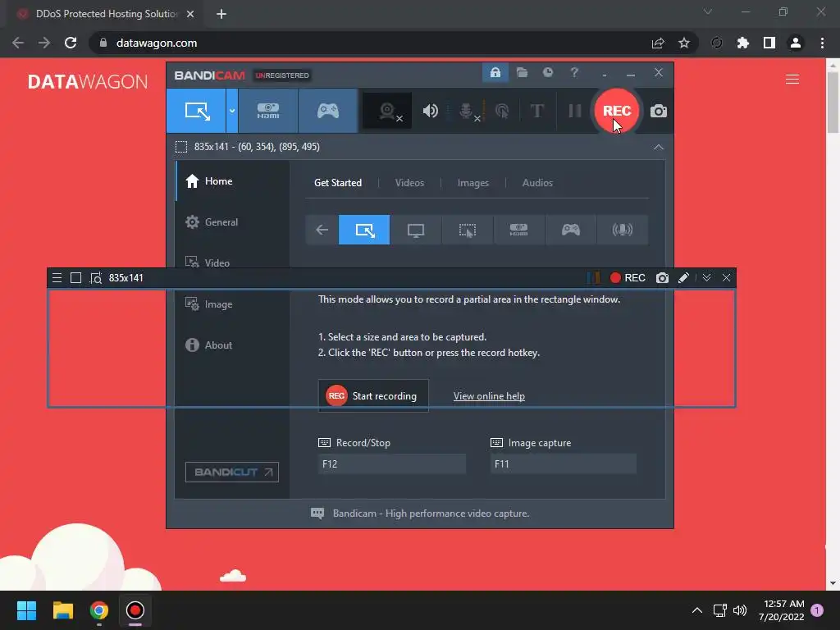Viewport: 840px width, 630px height.
Task: Open the View online help link
Action: pyautogui.click(x=489, y=396)
